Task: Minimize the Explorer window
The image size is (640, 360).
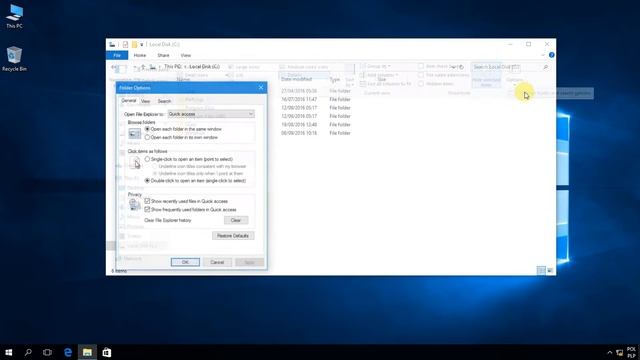Action: [x=510, y=44]
